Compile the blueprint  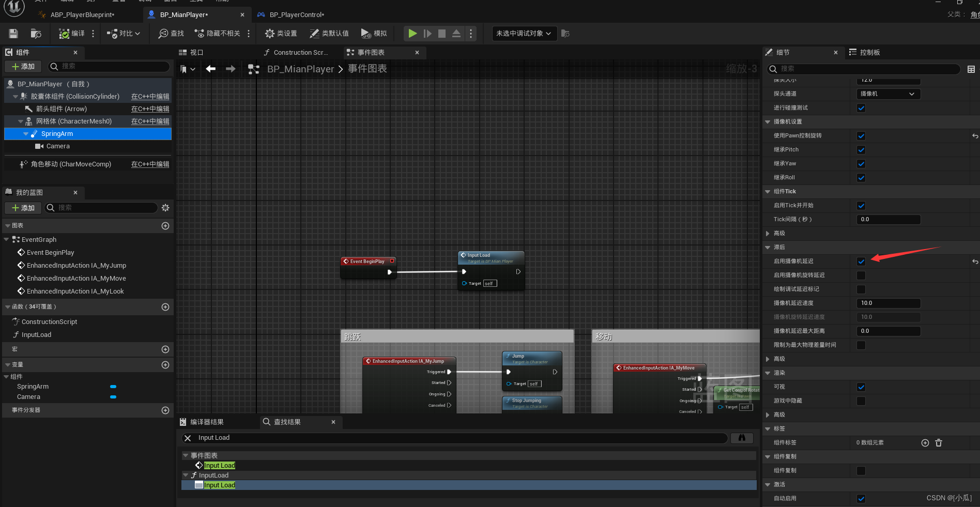pyautogui.click(x=71, y=34)
